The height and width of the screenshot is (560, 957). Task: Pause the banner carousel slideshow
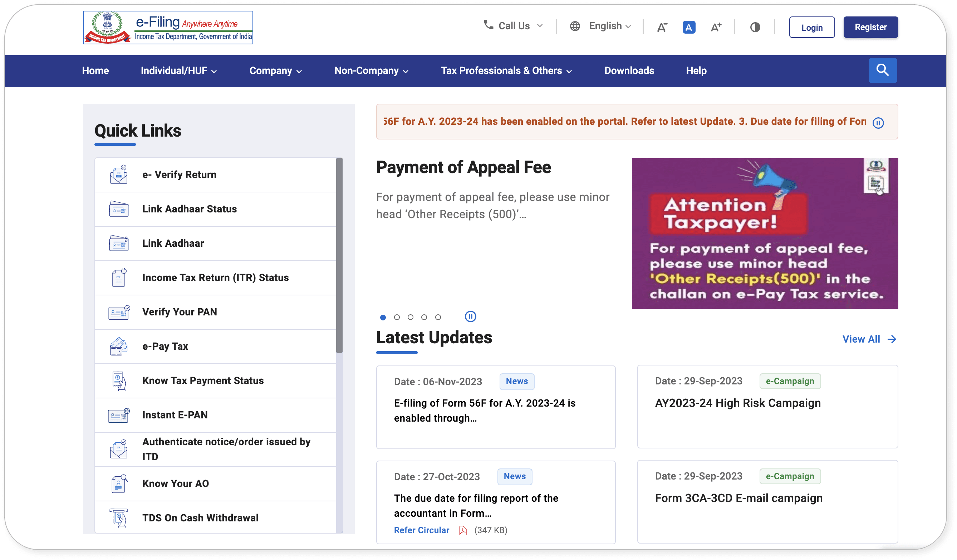pos(470,316)
